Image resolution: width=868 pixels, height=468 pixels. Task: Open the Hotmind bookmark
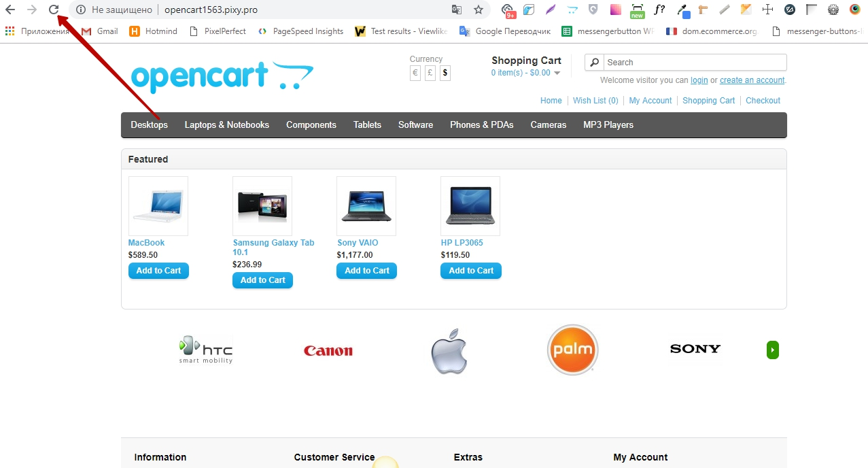153,31
